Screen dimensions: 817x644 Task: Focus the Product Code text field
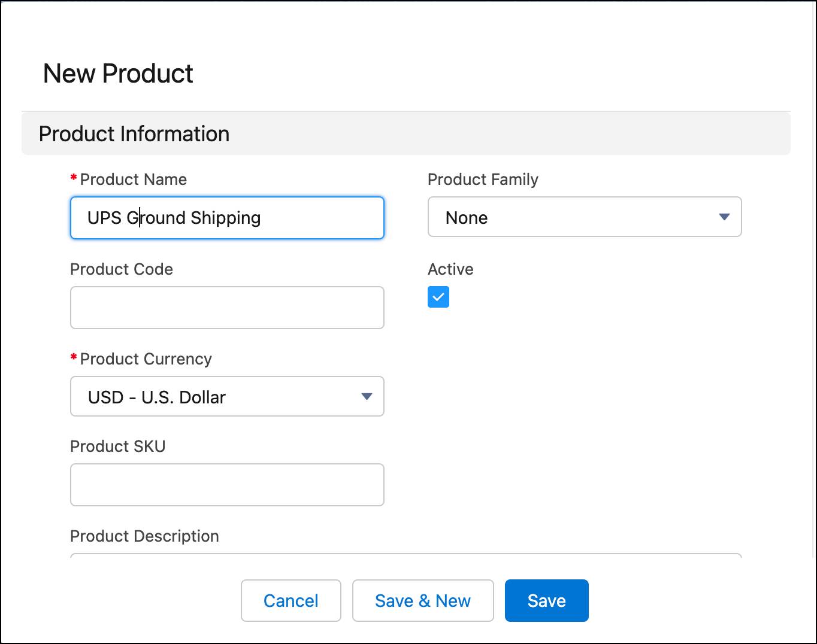click(x=227, y=308)
